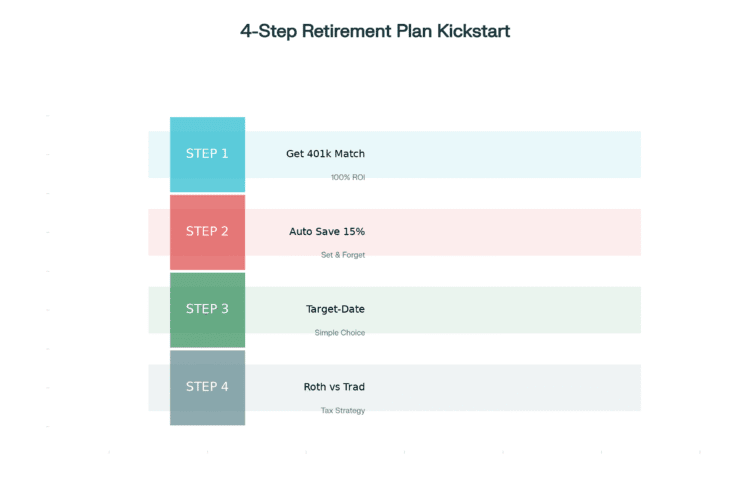
Task: Select the 'Auto Save 15%' label
Action: [x=327, y=232]
